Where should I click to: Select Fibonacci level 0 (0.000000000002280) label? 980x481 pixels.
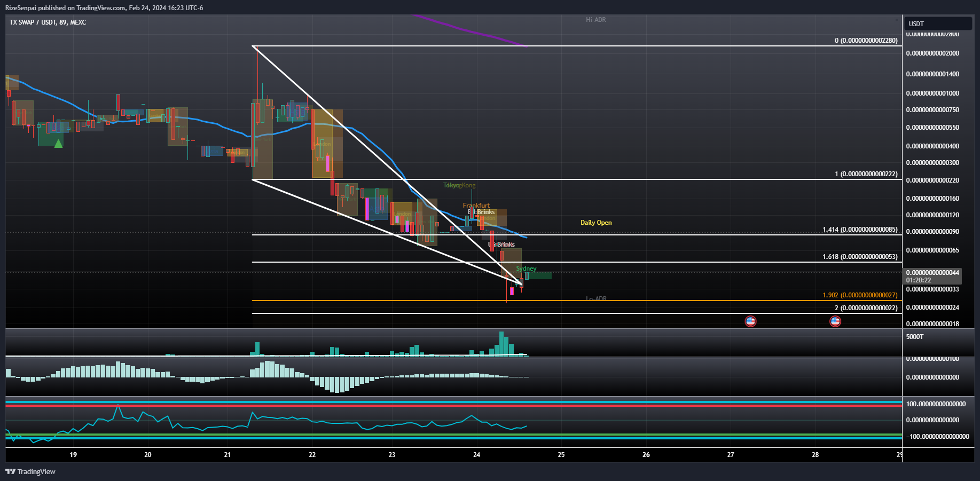click(866, 41)
